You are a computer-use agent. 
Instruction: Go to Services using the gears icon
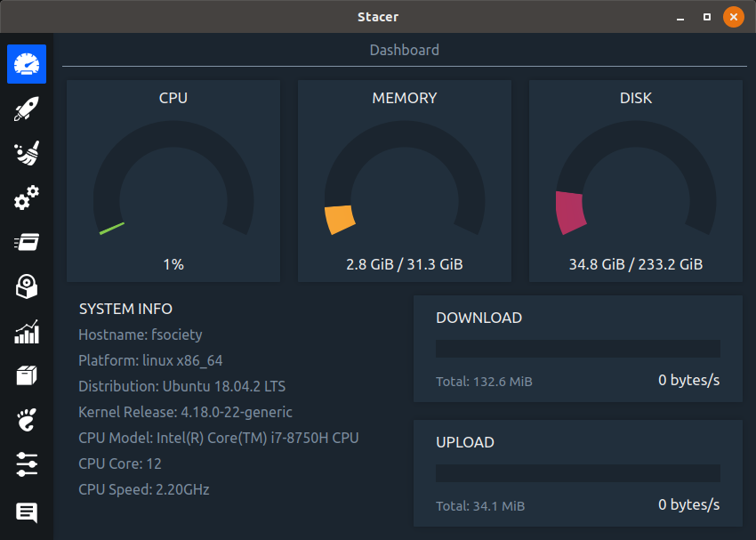point(27,197)
